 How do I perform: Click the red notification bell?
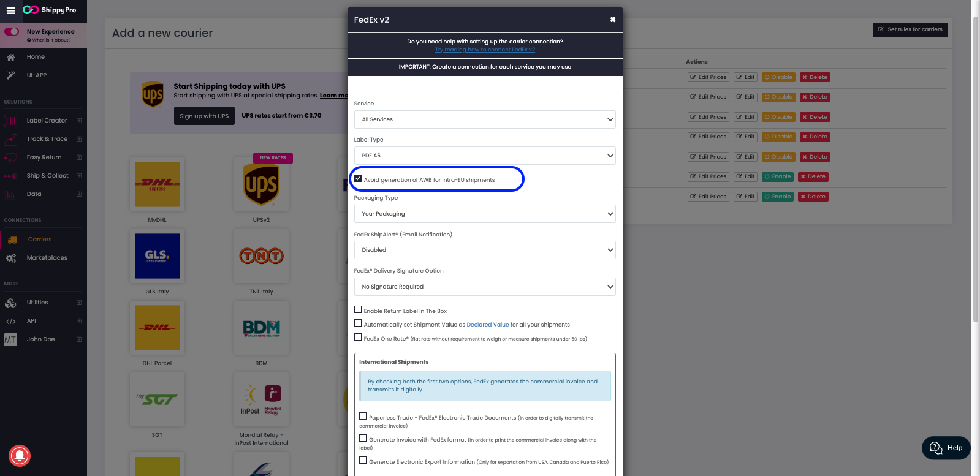20,455
